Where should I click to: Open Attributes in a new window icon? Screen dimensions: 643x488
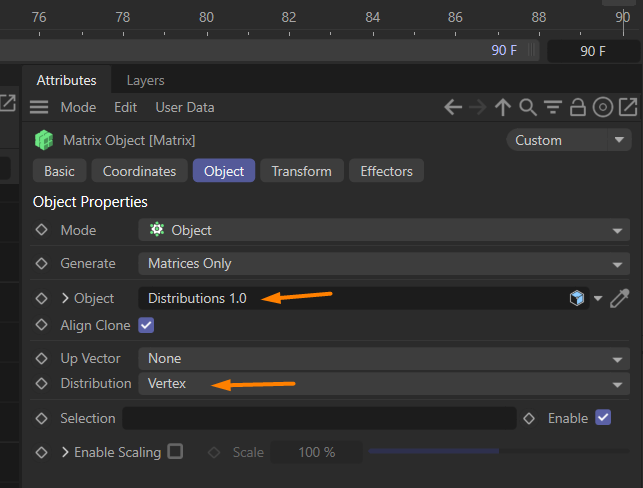coord(627,107)
